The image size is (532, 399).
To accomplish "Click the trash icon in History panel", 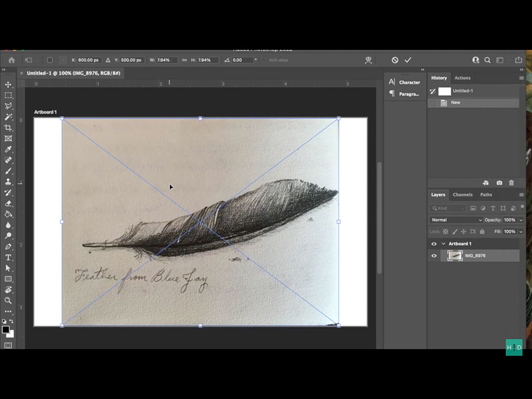I will [x=511, y=183].
